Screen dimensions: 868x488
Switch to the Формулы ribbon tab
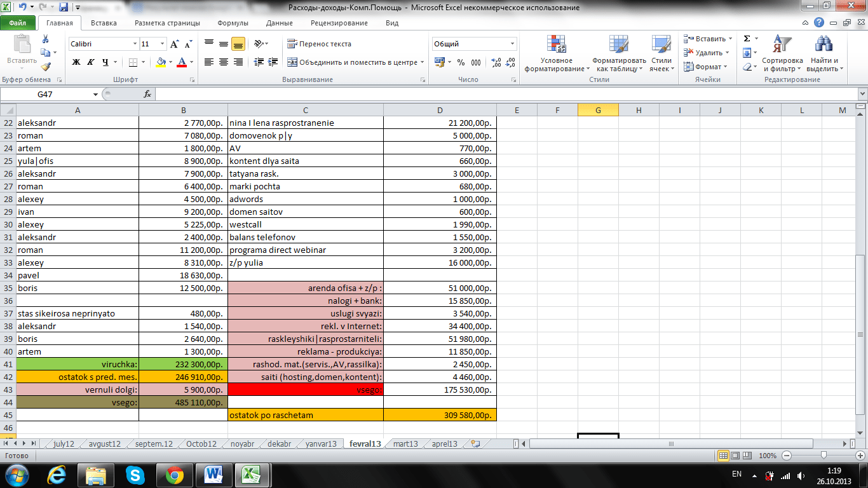tap(233, 23)
